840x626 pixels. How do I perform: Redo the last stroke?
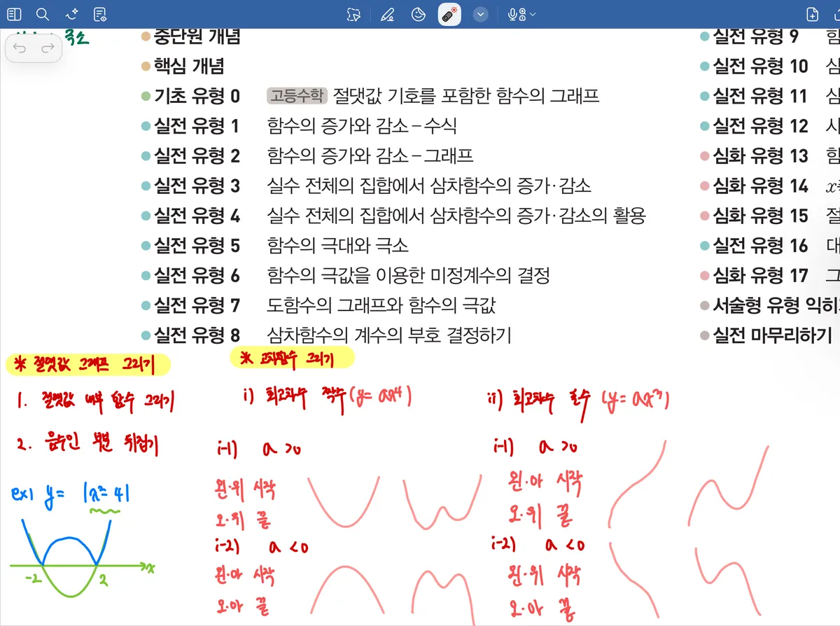pyautogui.click(x=48, y=48)
